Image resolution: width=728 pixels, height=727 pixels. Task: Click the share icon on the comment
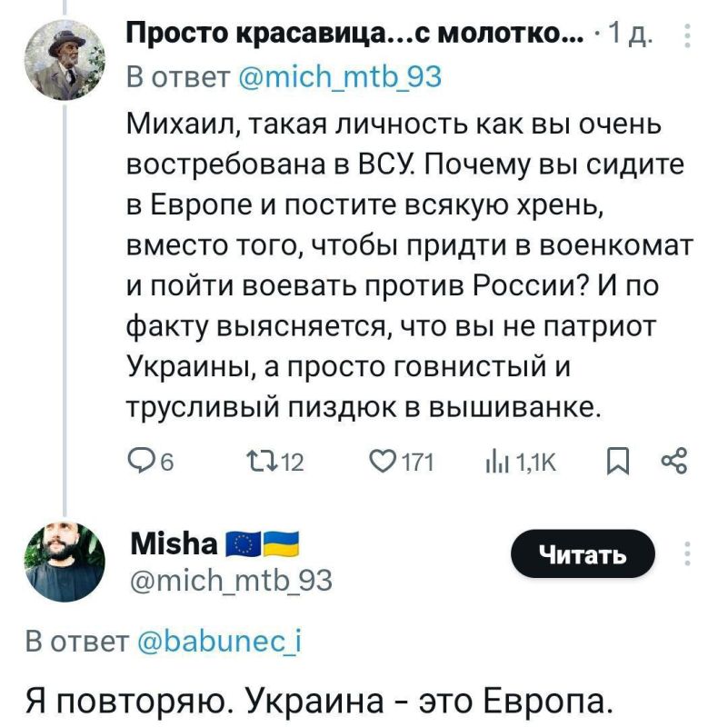674,463
